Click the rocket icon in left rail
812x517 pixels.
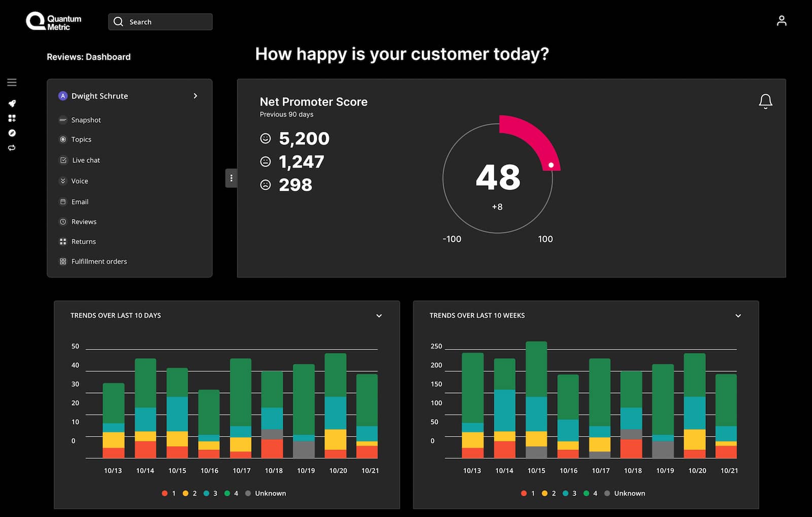point(12,103)
